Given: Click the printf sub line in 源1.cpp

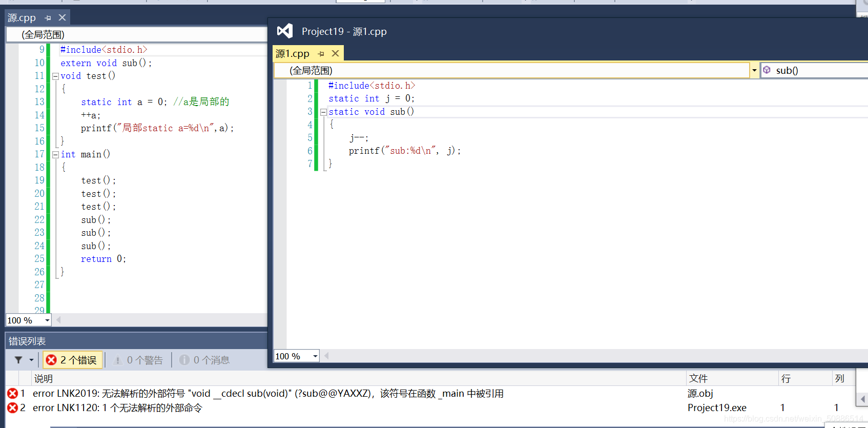Looking at the screenshot, I should [405, 151].
